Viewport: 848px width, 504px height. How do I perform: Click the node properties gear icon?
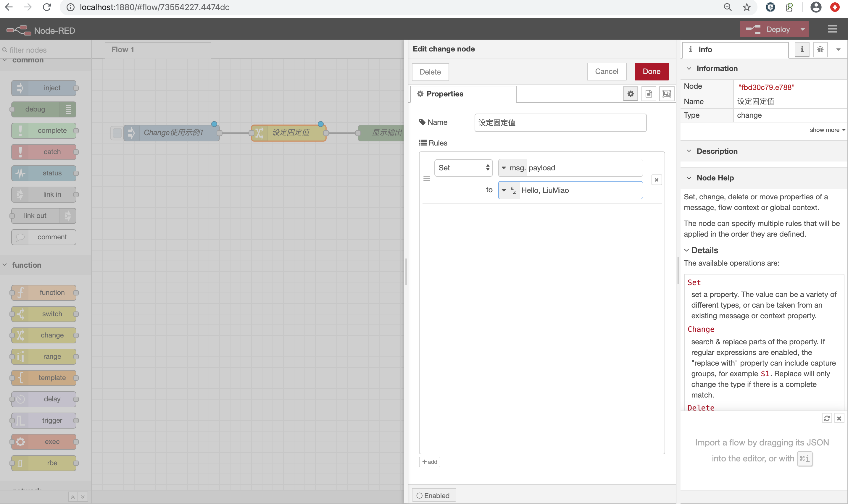coord(631,94)
